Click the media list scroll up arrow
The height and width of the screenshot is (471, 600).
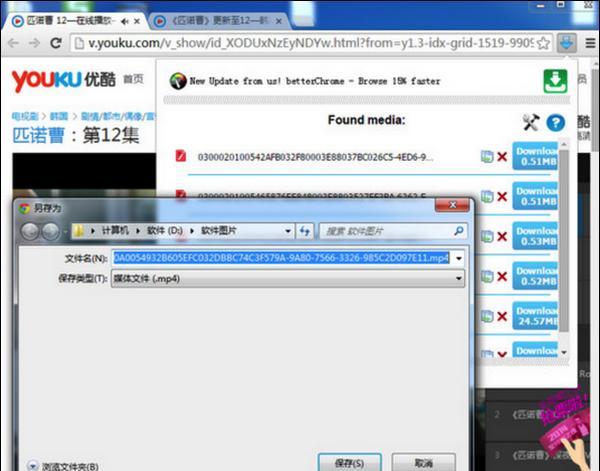tap(564, 145)
